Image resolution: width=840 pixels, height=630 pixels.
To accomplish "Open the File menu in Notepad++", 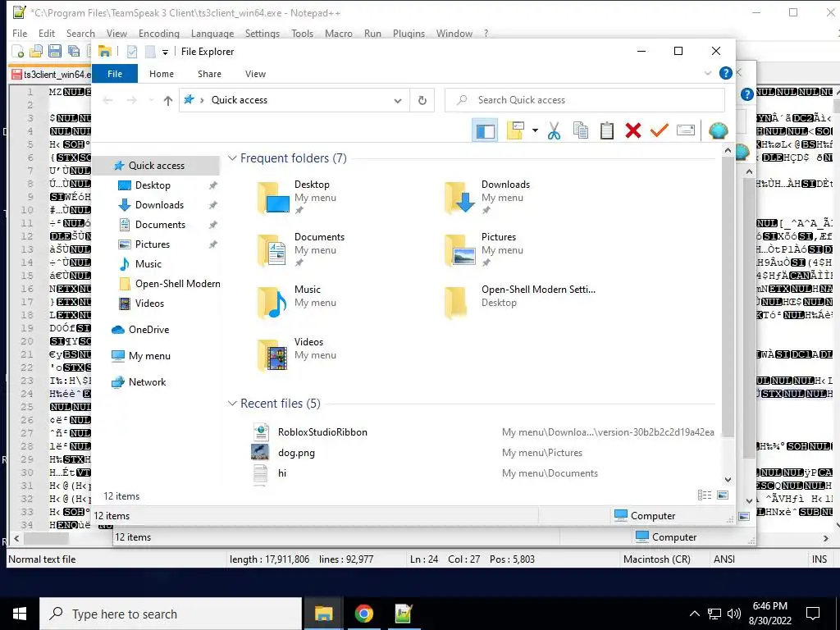I will coord(20,33).
